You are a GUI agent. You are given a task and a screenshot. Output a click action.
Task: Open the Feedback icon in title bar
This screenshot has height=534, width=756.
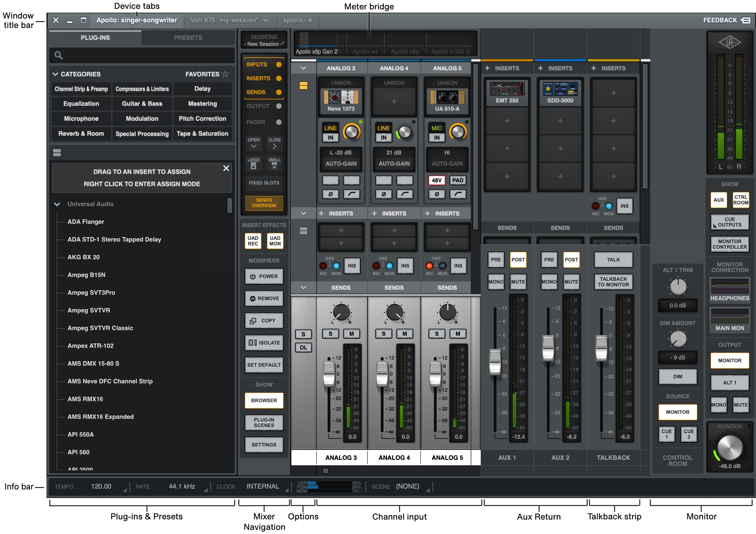[x=745, y=20]
